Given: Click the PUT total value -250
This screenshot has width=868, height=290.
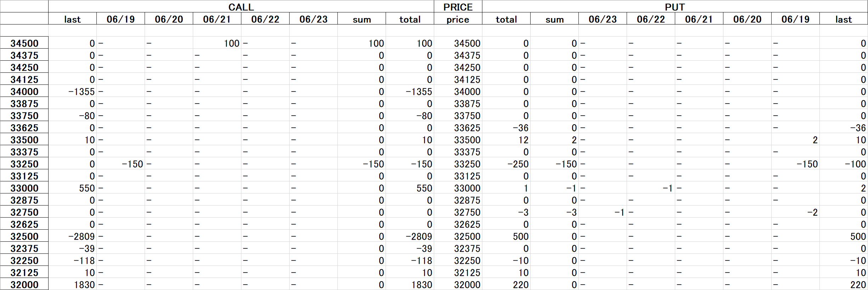Looking at the screenshot, I should [x=506, y=164].
